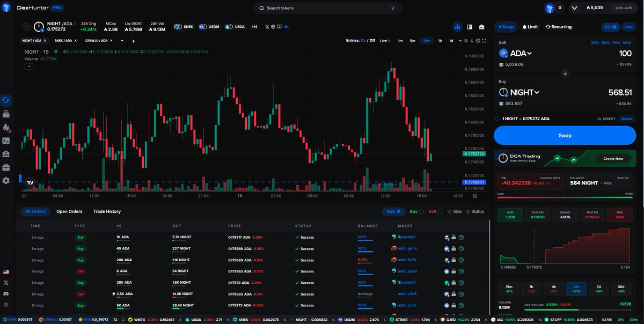Open the TradingView logo on chart

coord(30,182)
